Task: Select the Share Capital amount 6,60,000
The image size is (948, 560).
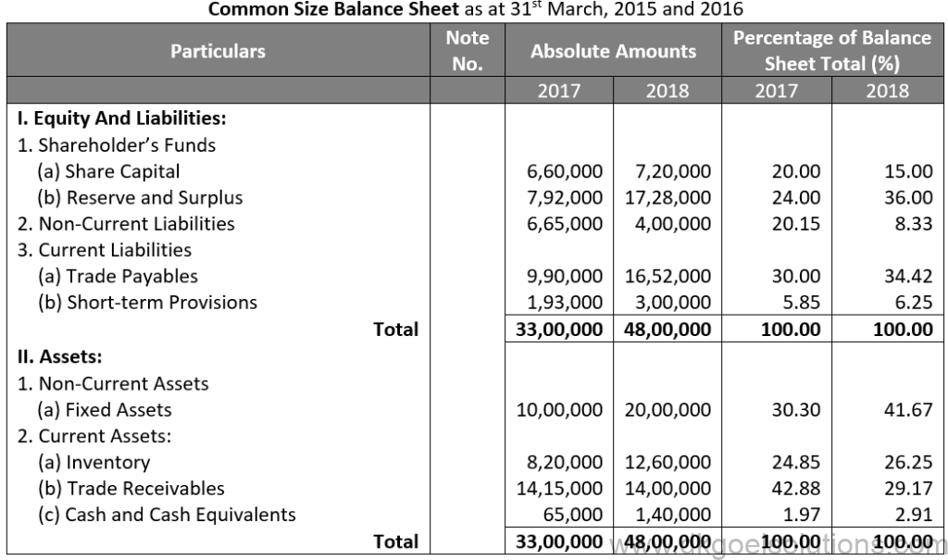Action: [565, 171]
